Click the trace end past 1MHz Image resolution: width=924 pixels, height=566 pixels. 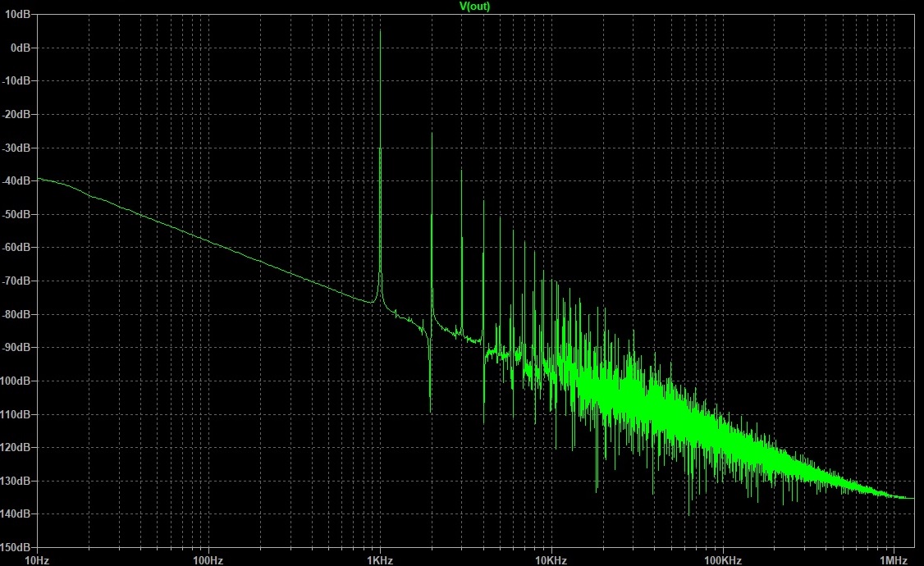coord(913,498)
